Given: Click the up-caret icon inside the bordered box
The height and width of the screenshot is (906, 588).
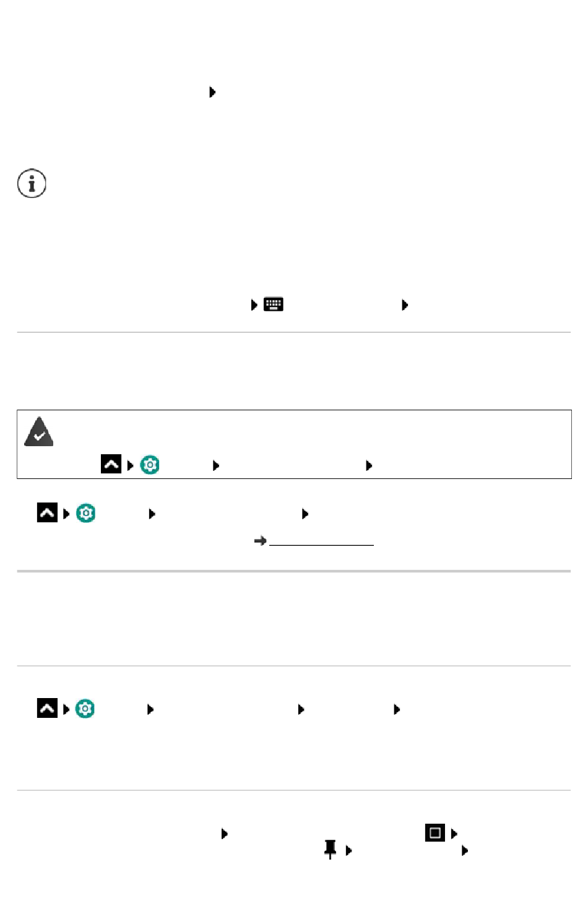Looking at the screenshot, I should [111, 464].
